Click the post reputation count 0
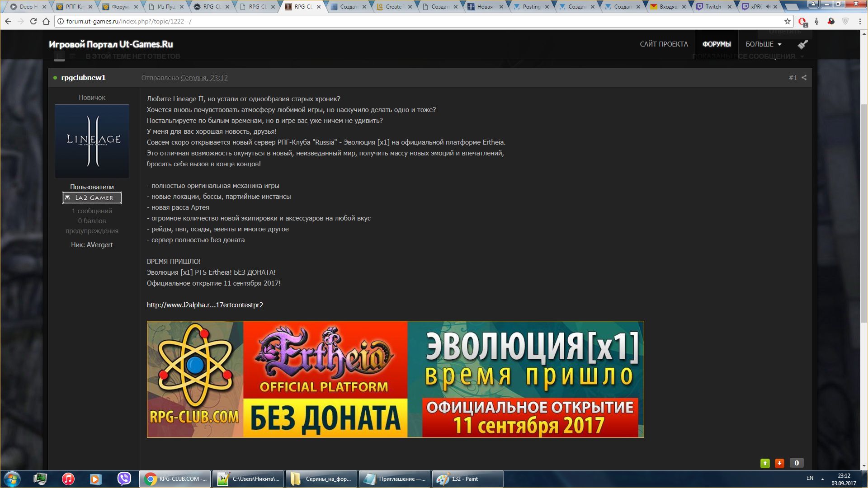The height and width of the screenshot is (488, 868). click(797, 463)
